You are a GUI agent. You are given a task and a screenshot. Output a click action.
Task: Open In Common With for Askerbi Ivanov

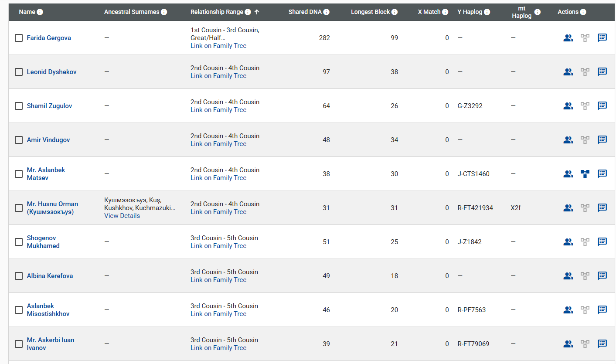pyautogui.click(x=568, y=344)
